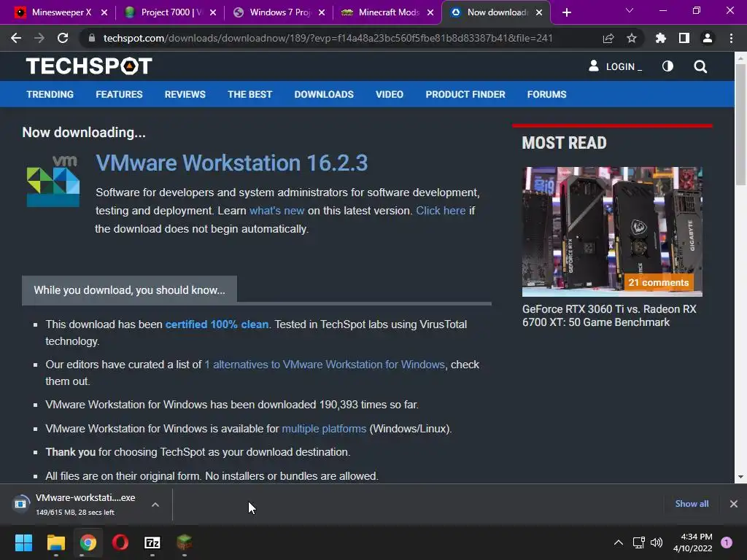Screen dimensions: 747x560
Task: Open Minecraft from the taskbar
Action: (x=185, y=542)
